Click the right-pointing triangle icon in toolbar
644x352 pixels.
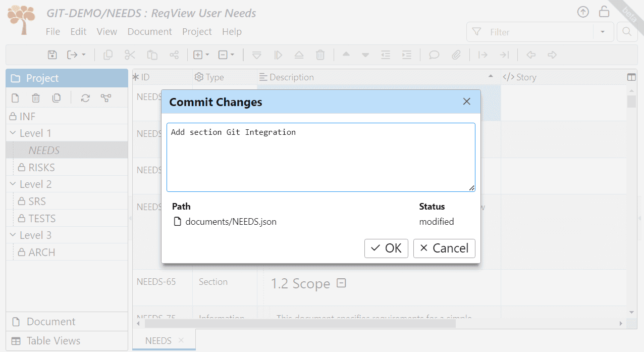pos(278,55)
